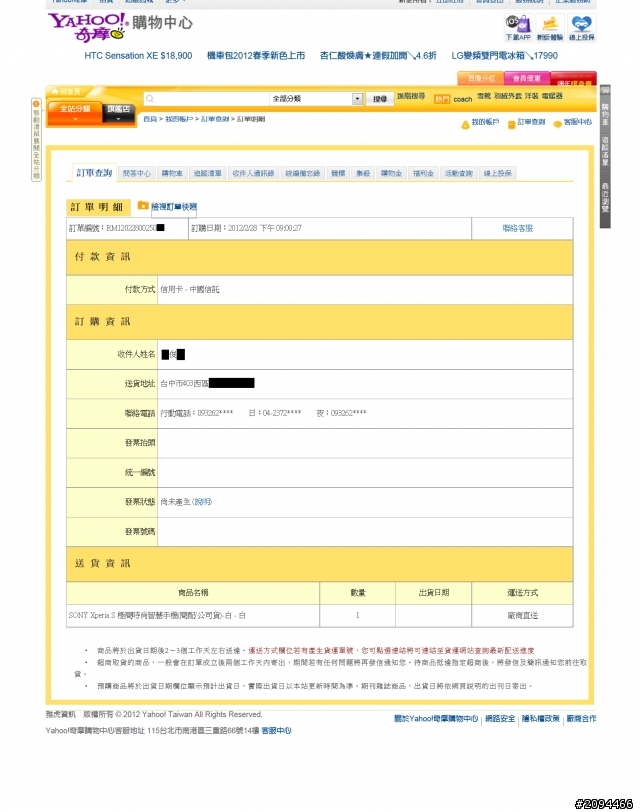This screenshot has height=812, width=640.
Task: Open the 最近瀏覽 side panel tab
Action: click(x=605, y=197)
